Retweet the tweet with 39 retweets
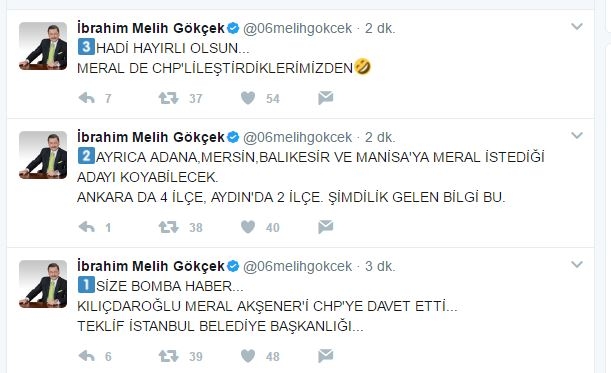This screenshot has width=611, height=373. pos(168,356)
